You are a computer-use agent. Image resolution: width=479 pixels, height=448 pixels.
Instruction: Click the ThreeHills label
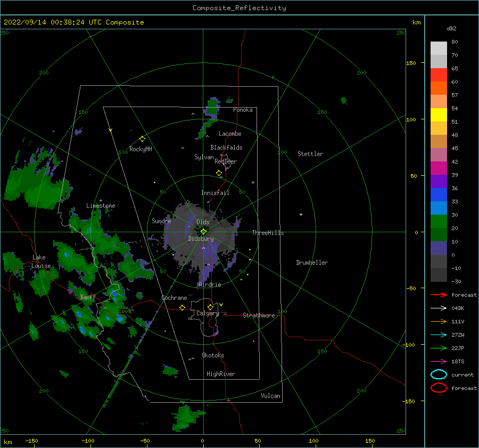pyautogui.click(x=268, y=233)
